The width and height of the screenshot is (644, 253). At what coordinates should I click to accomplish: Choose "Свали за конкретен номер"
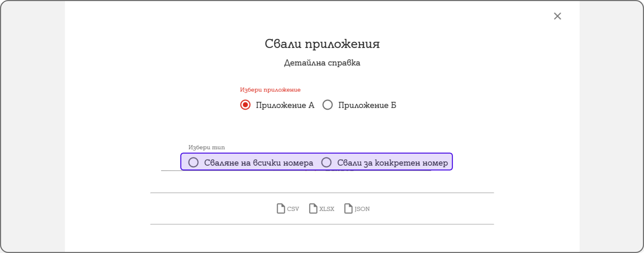[327, 162]
